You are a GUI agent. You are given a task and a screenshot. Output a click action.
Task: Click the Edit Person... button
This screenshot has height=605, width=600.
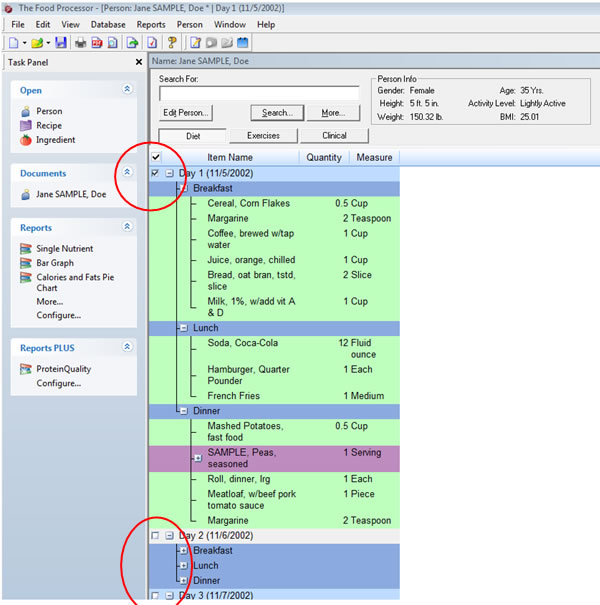(186, 113)
